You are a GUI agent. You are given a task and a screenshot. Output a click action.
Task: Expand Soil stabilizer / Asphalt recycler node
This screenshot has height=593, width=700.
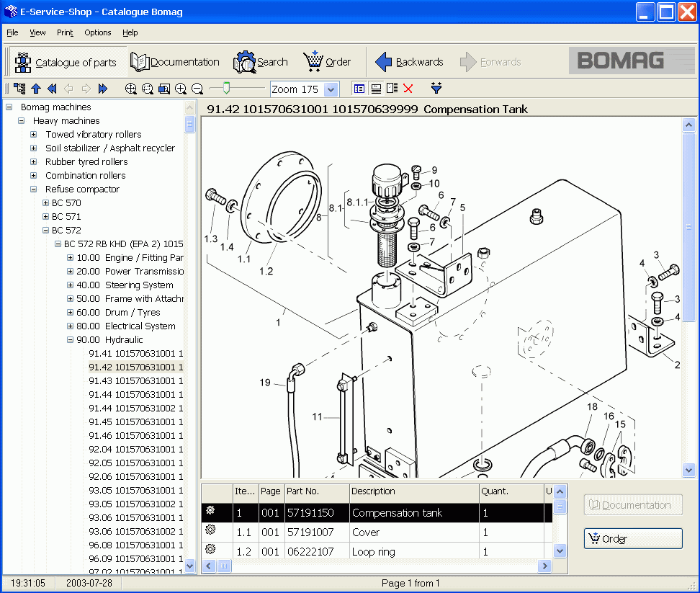(33, 148)
